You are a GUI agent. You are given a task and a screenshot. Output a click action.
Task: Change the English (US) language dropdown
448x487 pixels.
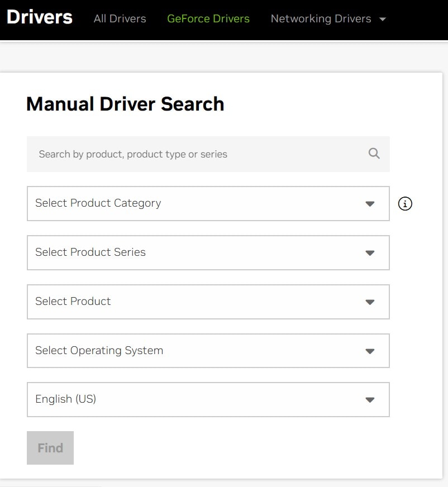pos(208,400)
